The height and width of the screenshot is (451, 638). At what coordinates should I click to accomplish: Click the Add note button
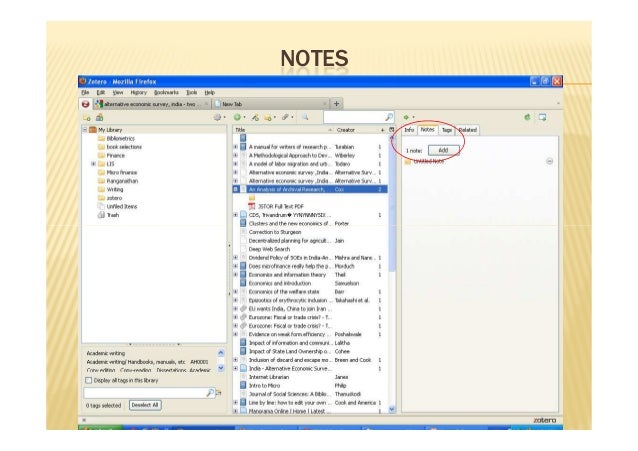click(444, 150)
